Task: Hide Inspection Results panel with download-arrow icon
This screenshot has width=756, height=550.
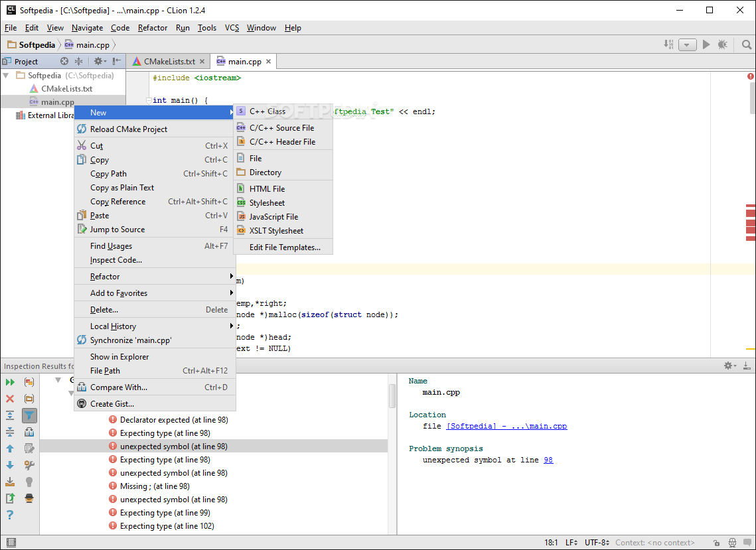Action: [x=747, y=366]
